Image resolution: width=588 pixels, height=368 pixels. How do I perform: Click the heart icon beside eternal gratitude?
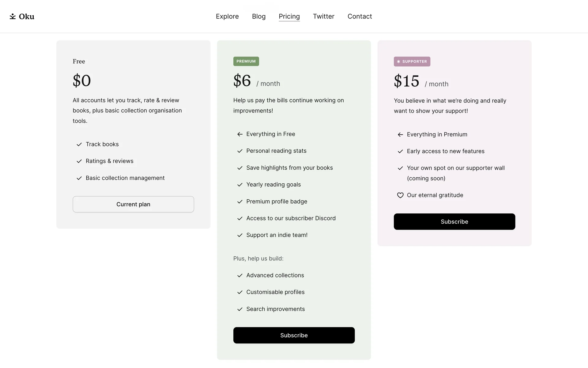(x=400, y=195)
